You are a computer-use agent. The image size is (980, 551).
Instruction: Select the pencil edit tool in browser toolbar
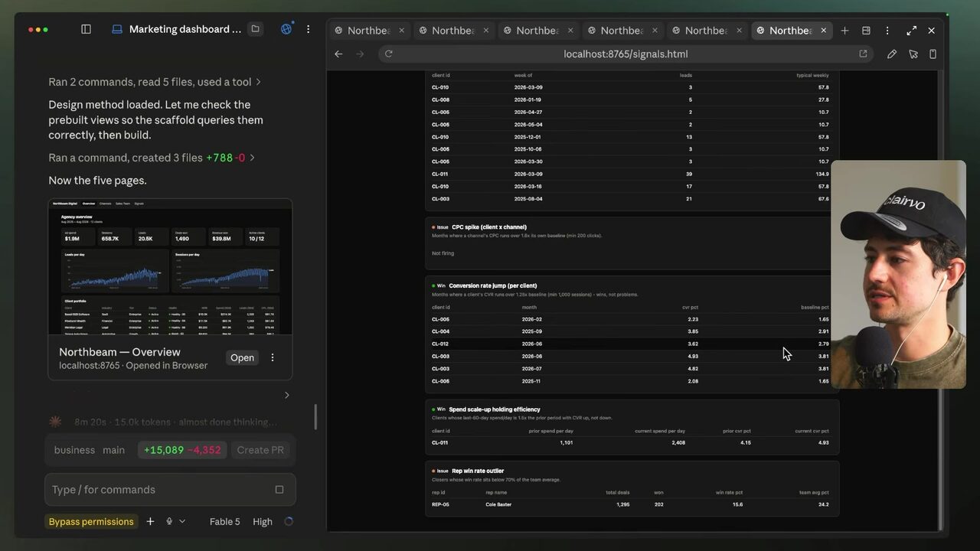pyautogui.click(x=892, y=54)
